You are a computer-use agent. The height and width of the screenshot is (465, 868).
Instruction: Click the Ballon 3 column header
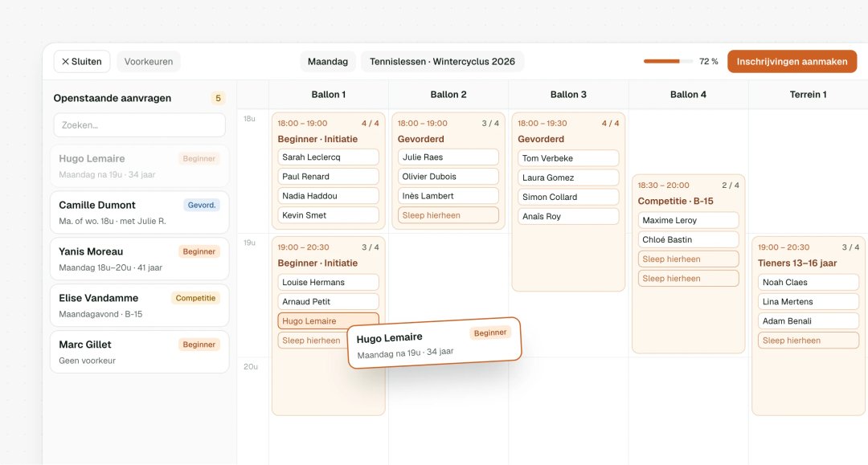568,95
